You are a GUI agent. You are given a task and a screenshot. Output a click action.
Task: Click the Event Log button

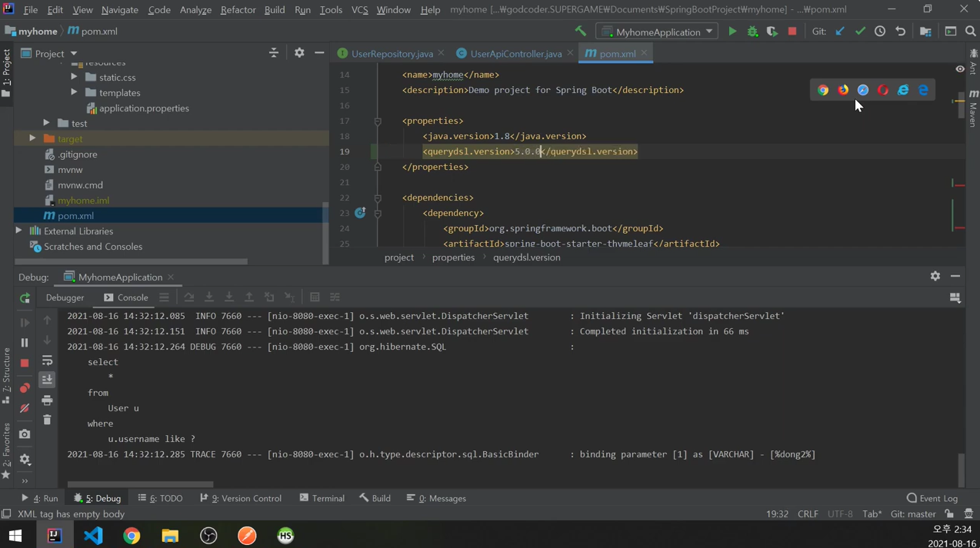pyautogui.click(x=932, y=498)
